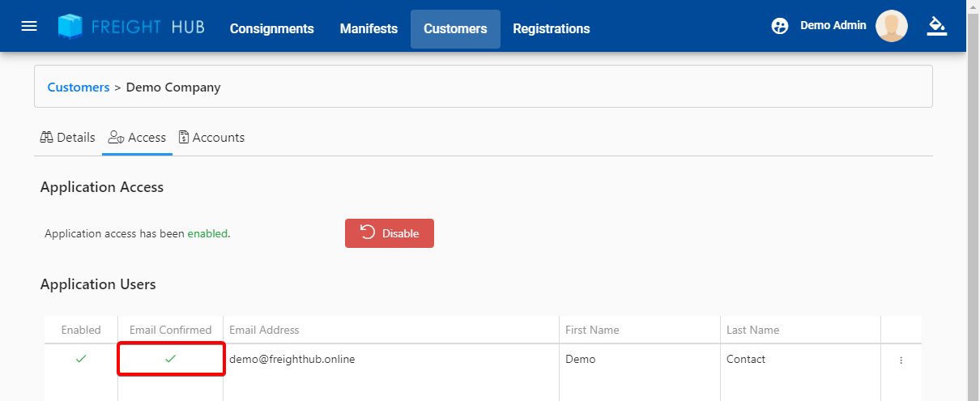Click the Enabled checkmark for demo user
This screenshot has height=401, width=980.
(x=81, y=359)
